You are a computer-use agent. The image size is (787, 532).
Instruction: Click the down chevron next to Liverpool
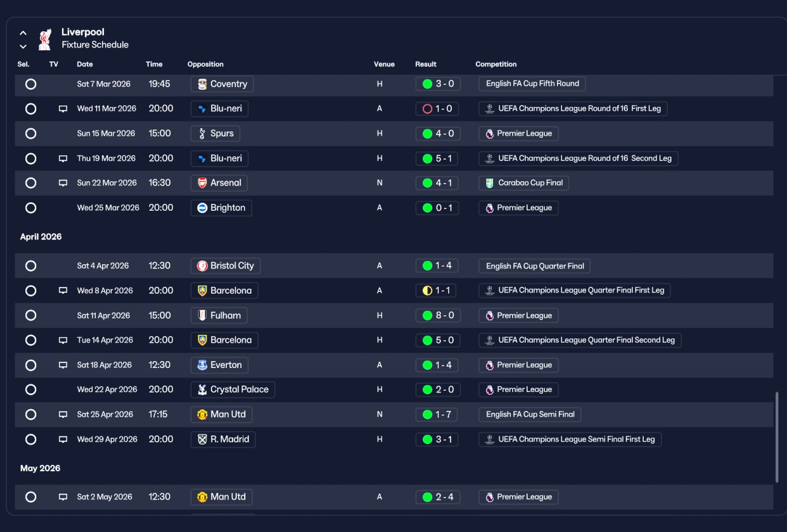(x=23, y=47)
